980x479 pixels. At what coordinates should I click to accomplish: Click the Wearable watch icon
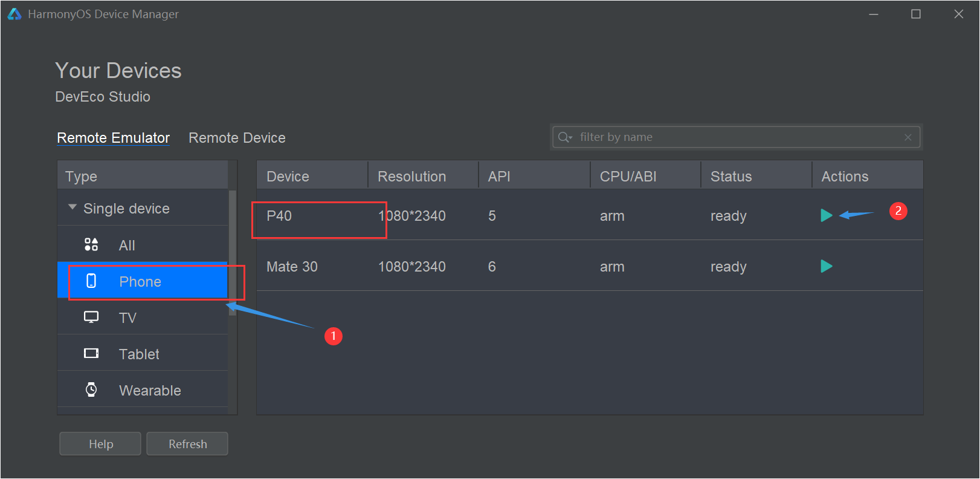point(91,389)
